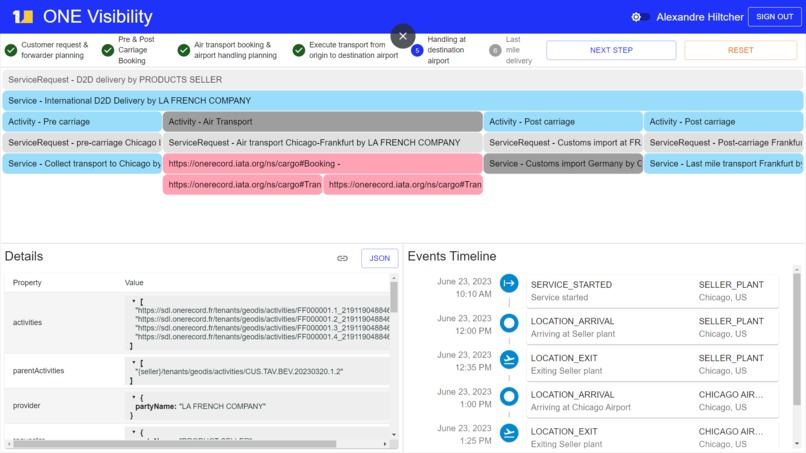
Task: Click the ONE Visibility logo icon
Action: pos(23,16)
